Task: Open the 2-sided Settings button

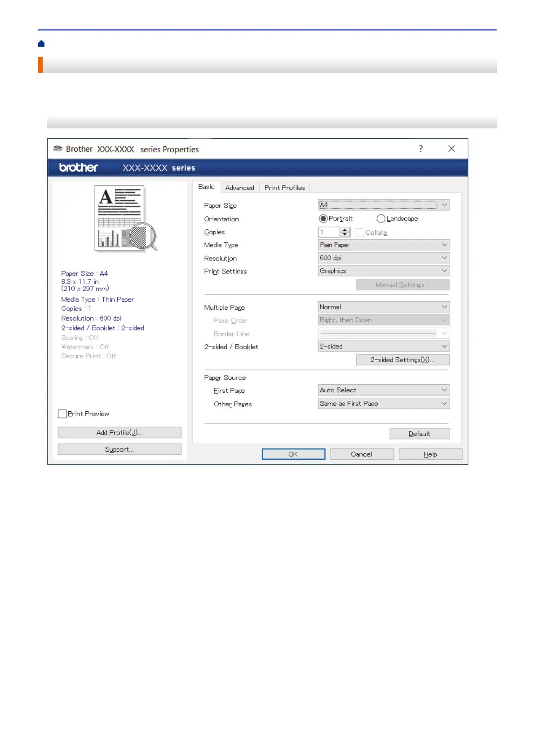Action: tap(403, 360)
